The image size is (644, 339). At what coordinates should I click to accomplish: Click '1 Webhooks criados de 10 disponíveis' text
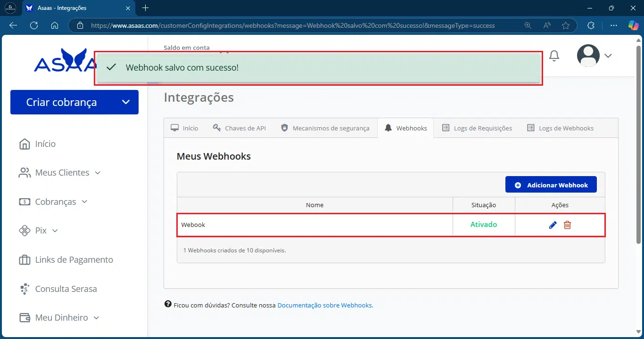click(x=234, y=250)
